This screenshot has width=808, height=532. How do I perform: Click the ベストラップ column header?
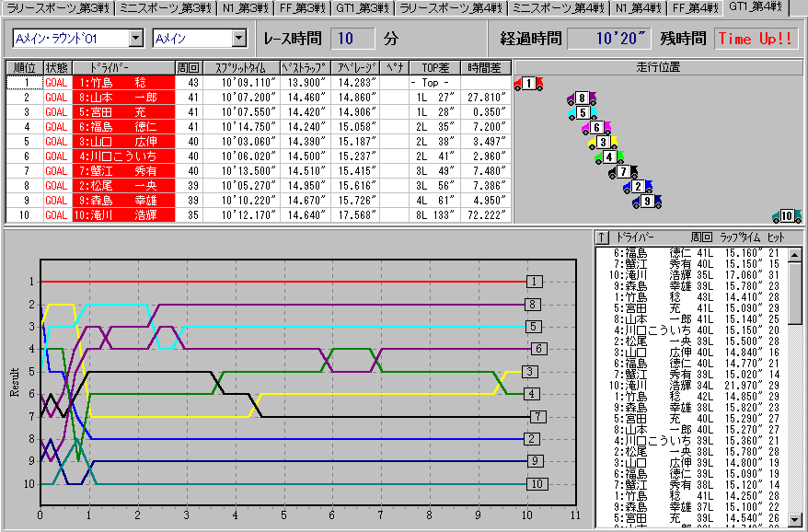[304, 68]
